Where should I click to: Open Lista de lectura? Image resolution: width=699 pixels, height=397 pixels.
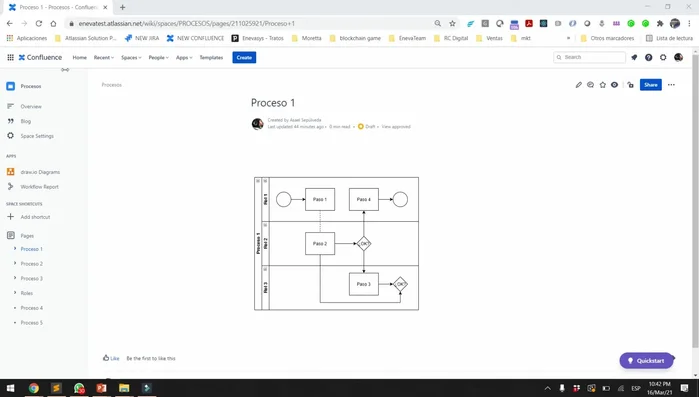click(670, 38)
